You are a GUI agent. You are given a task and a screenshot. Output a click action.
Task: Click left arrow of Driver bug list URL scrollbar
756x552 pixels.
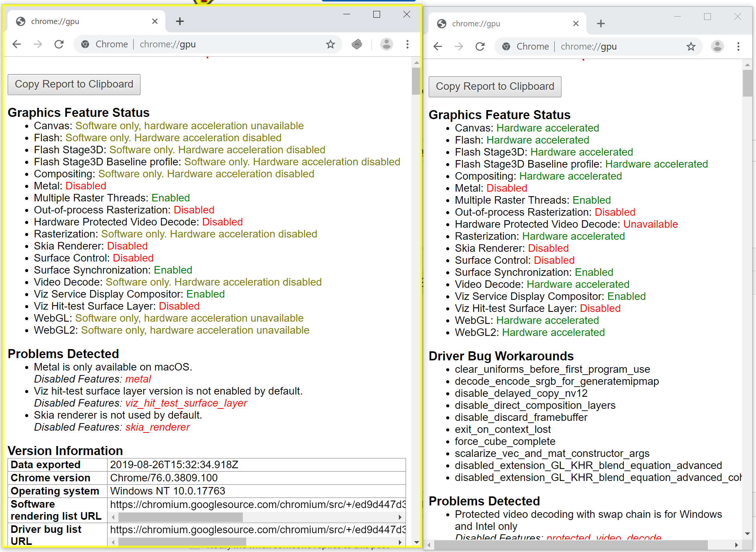(113, 542)
